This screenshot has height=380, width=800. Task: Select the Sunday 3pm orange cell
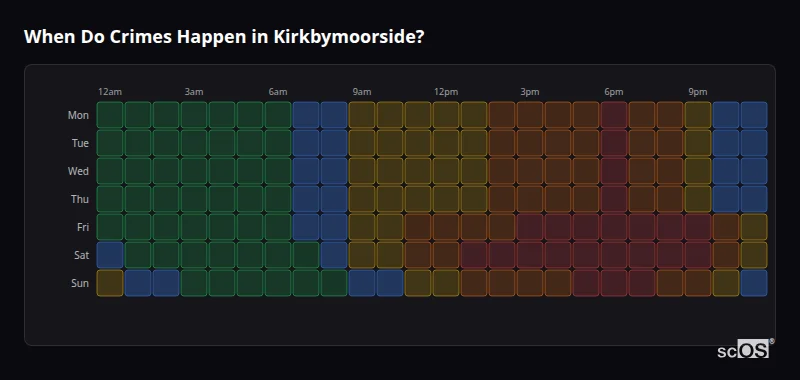coord(530,283)
